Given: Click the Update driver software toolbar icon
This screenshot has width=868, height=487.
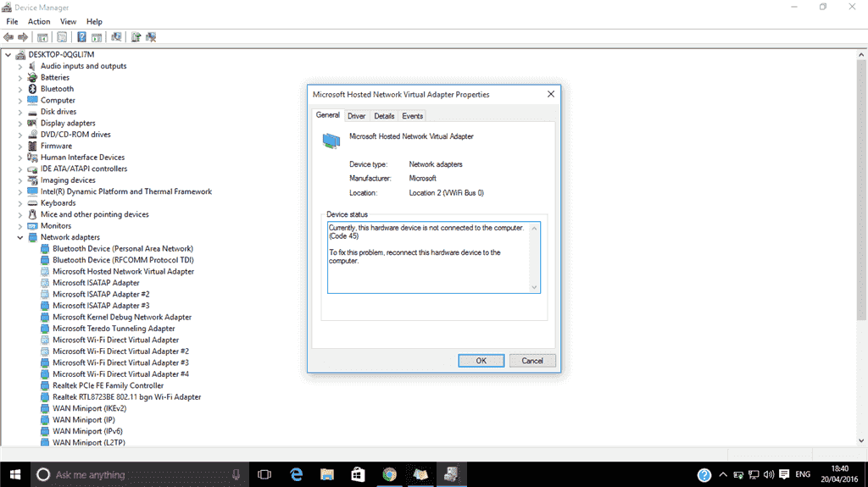Looking at the screenshot, I should [136, 37].
